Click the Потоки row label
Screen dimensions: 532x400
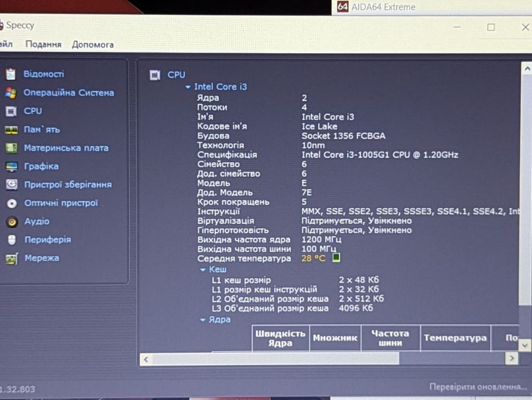click(x=212, y=107)
